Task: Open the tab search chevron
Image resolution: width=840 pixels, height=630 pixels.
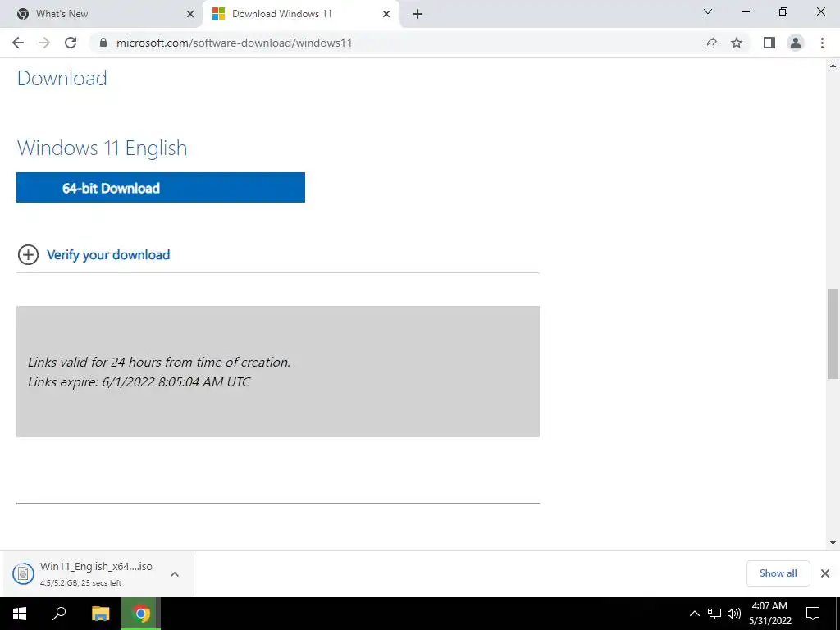Action: [x=708, y=11]
